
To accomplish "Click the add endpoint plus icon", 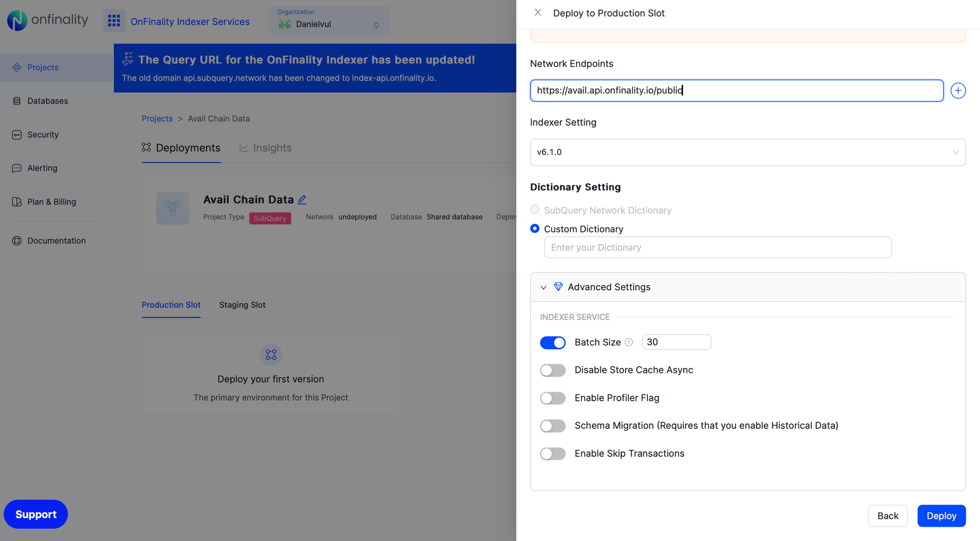I will 958,91.
